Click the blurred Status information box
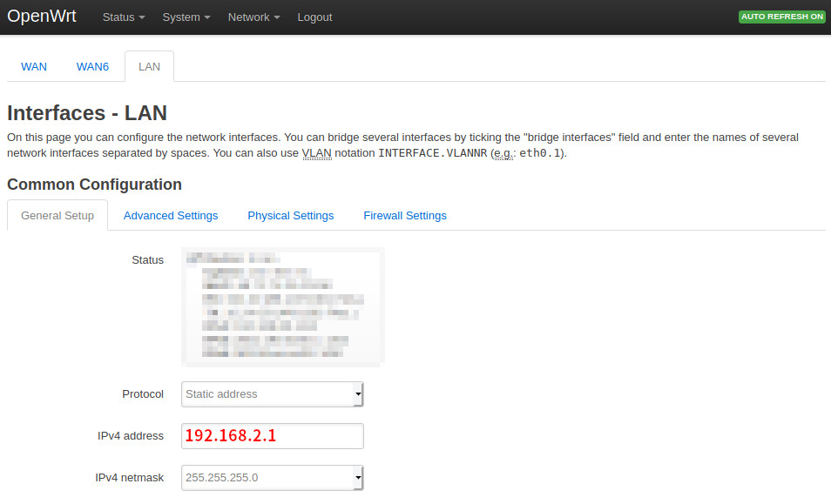This screenshot has height=504, width=831. pos(283,307)
